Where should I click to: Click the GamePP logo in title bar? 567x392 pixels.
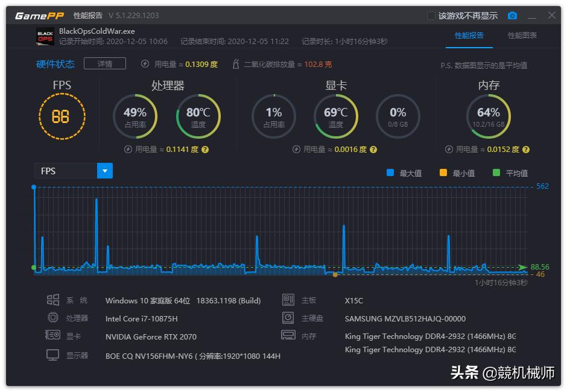tap(39, 16)
